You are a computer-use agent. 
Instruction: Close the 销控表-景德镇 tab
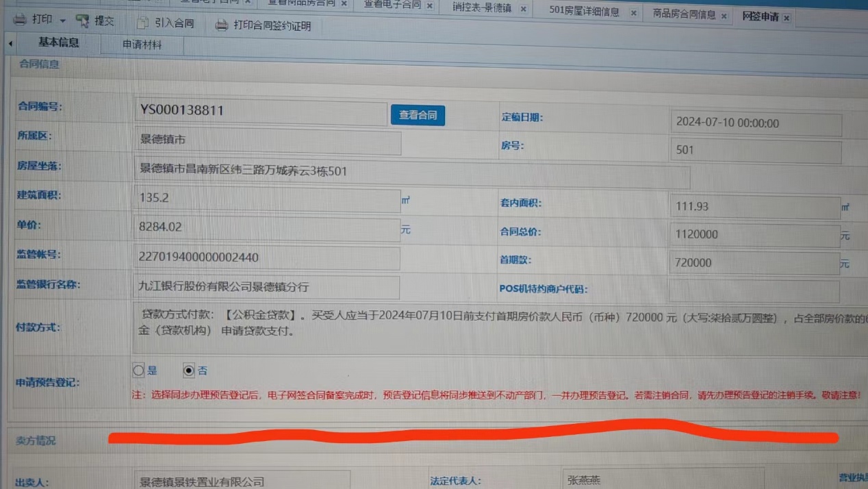coord(523,9)
